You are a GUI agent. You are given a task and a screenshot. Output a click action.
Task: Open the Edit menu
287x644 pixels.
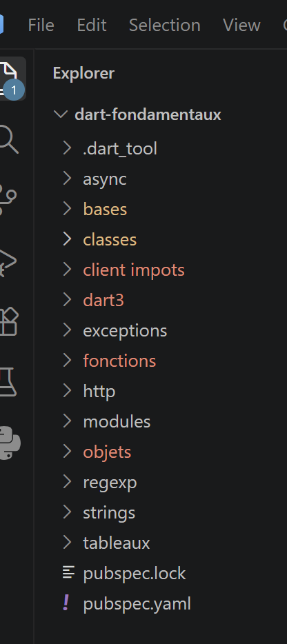pyautogui.click(x=92, y=26)
